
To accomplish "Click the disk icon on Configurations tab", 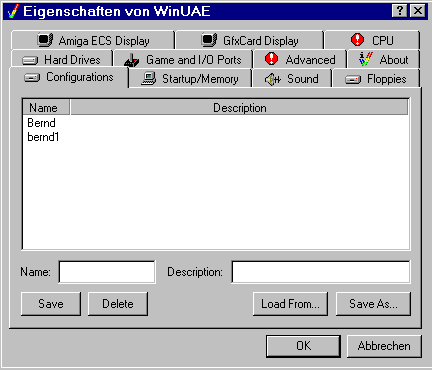I will pyautogui.click(x=32, y=78).
